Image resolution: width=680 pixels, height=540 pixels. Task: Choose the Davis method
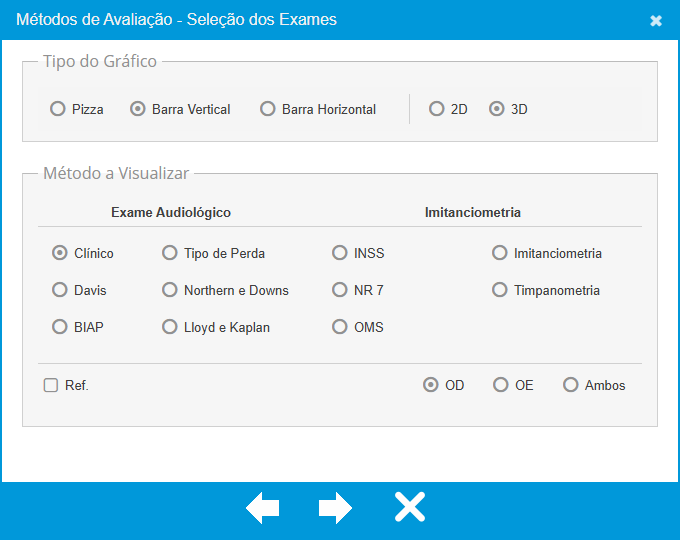click(x=60, y=290)
